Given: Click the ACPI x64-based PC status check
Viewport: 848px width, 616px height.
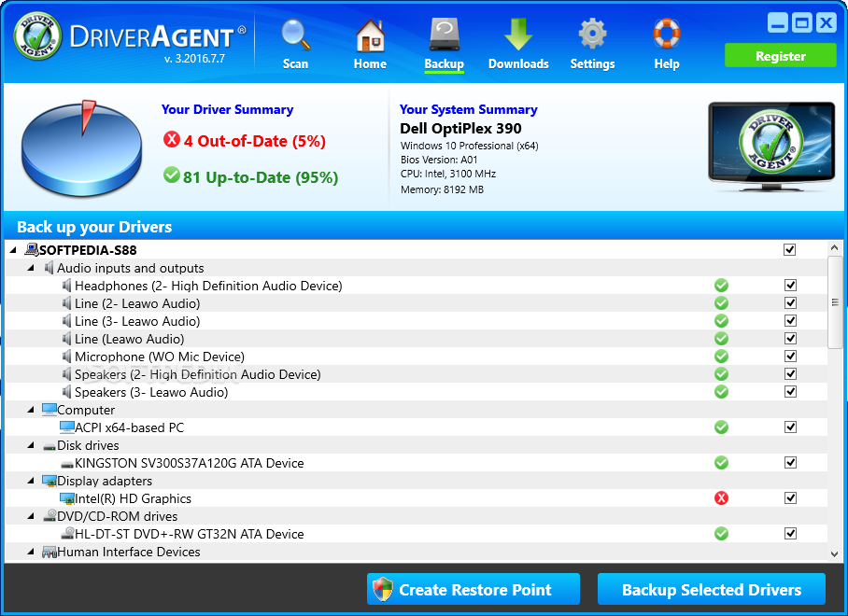Looking at the screenshot, I should pyautogui.click(x=721, y=427).
